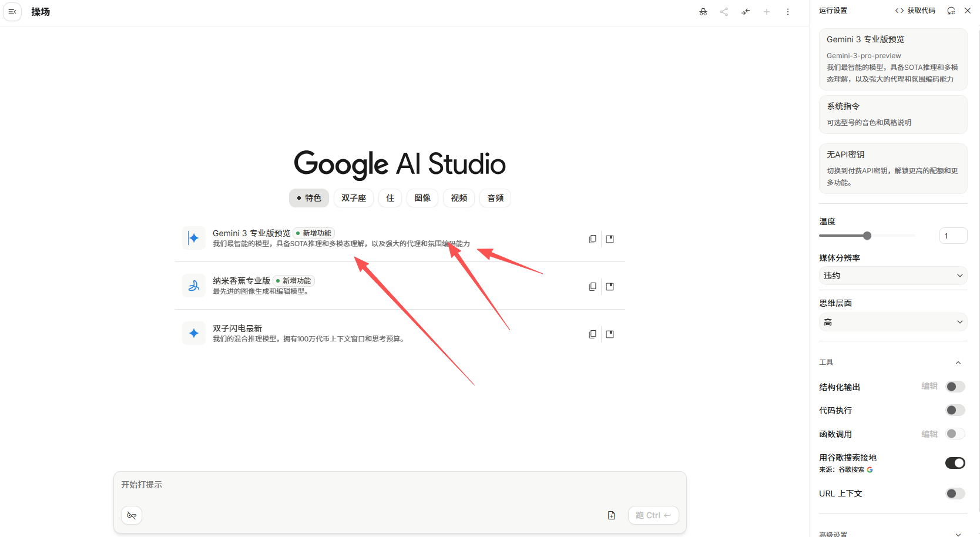Click the 温度 slider handle
Viewport: 980px width, 537px height.
click(867, 236)
